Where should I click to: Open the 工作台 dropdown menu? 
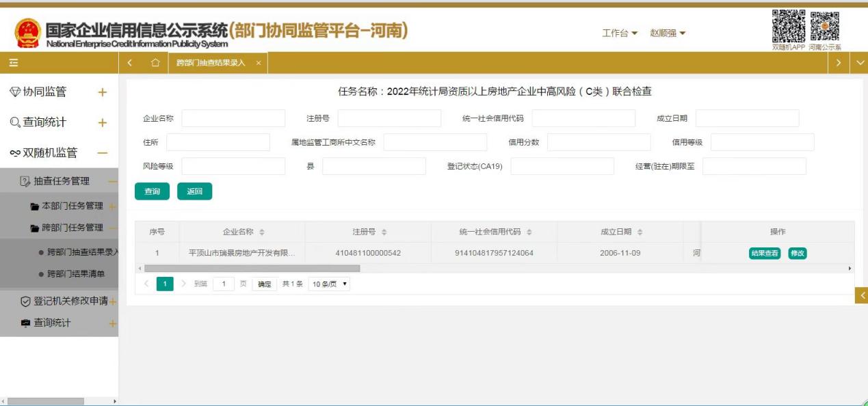[620, 33]
